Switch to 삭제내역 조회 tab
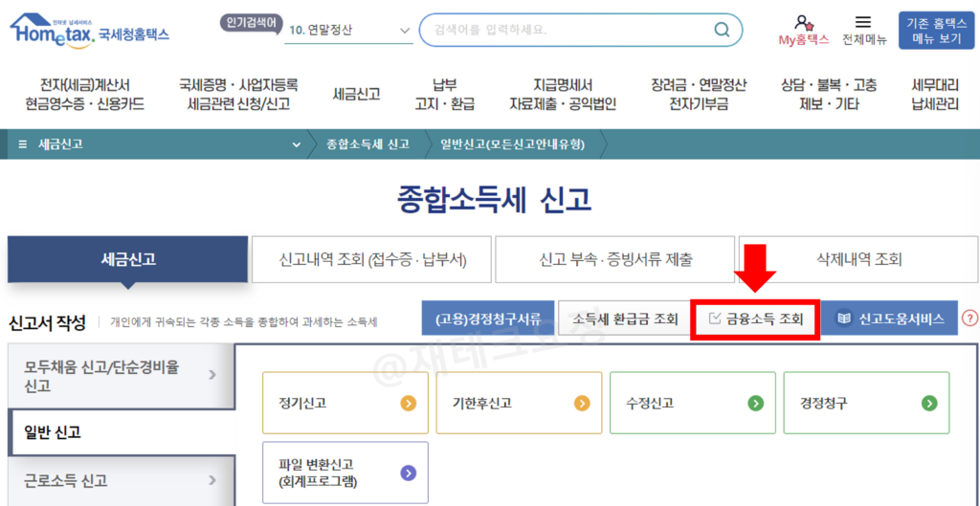Screen dimensions: 980x506 click(x=858, y=259)
